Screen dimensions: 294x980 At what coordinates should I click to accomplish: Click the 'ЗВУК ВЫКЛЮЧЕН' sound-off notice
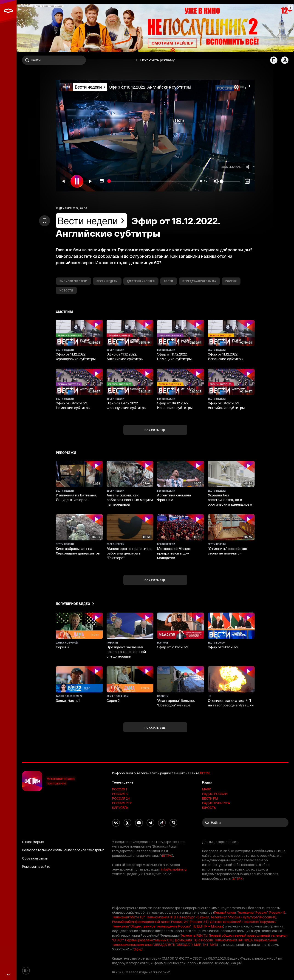point(235,167)
